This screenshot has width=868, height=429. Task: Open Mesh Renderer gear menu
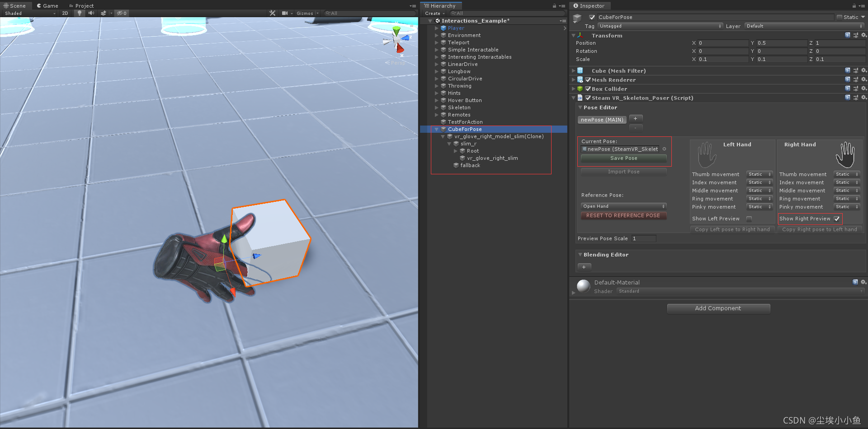[863, 79]
